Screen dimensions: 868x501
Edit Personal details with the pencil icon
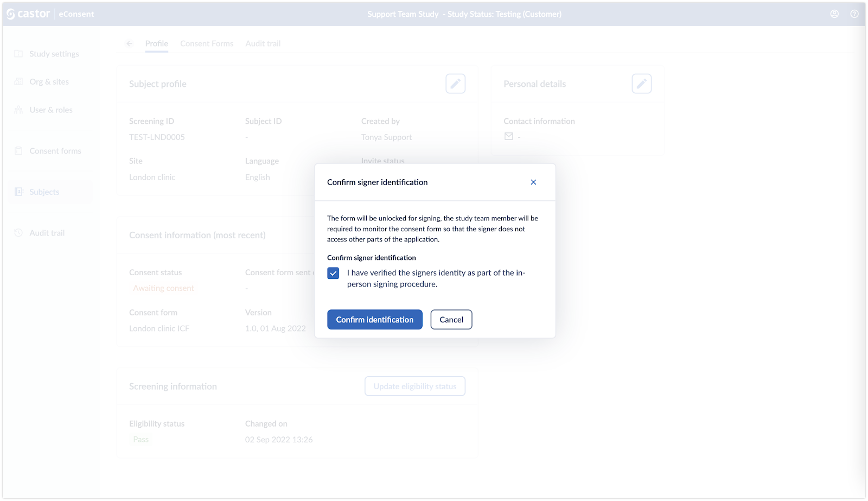pyautogui.click(x=642, y=84)
